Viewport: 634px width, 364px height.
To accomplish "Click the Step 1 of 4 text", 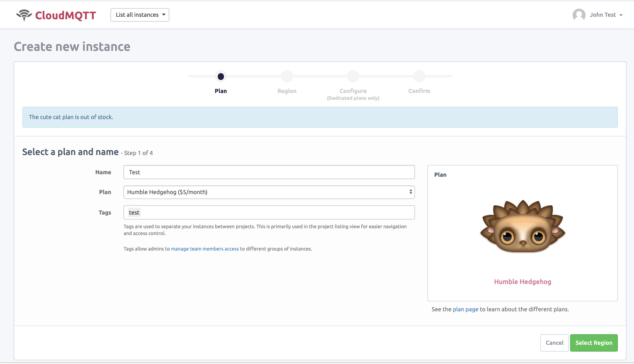I will (x=138, y=153).
